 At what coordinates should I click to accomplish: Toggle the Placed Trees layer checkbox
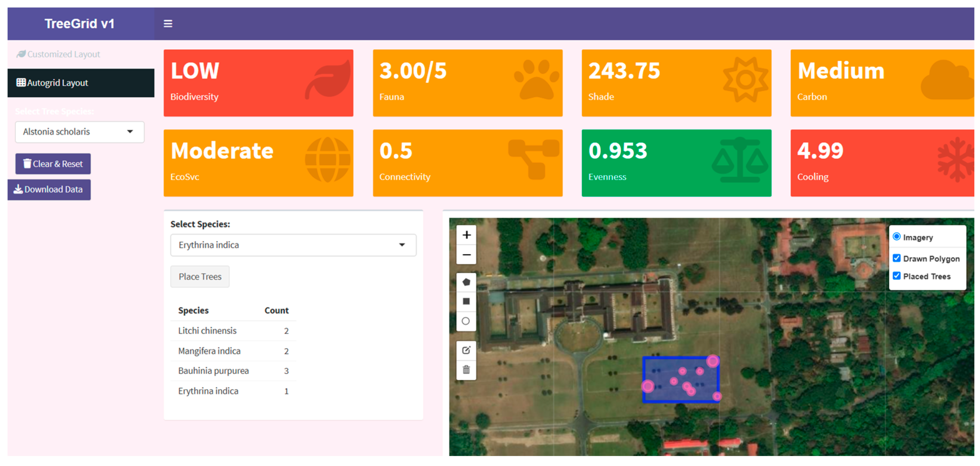[x=896, y=275]
